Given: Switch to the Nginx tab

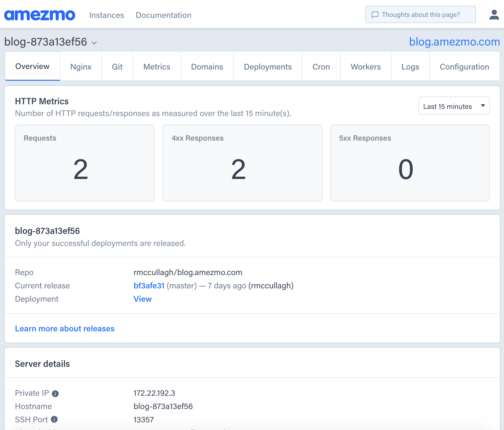Looking at the screenshot, I should click(x=81, y=67).
